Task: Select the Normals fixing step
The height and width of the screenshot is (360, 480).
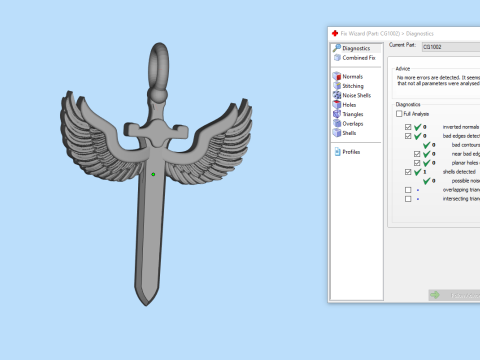Action: pos(348,76)
